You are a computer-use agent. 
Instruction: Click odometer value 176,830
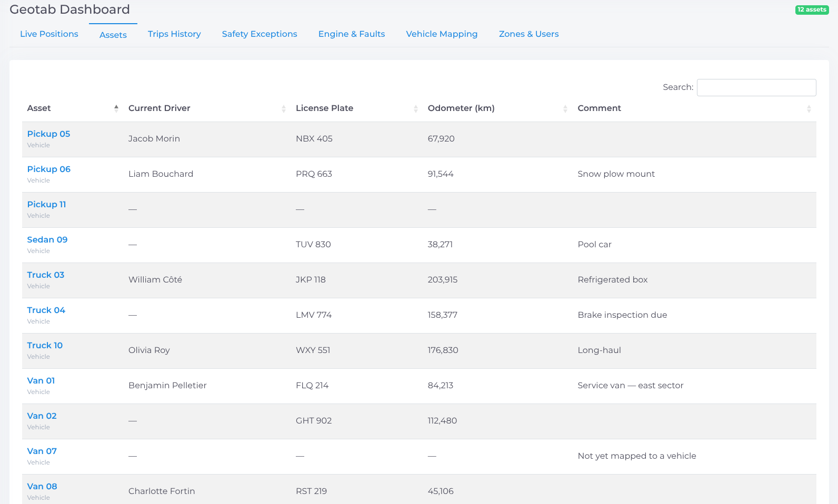click(443, 350)
